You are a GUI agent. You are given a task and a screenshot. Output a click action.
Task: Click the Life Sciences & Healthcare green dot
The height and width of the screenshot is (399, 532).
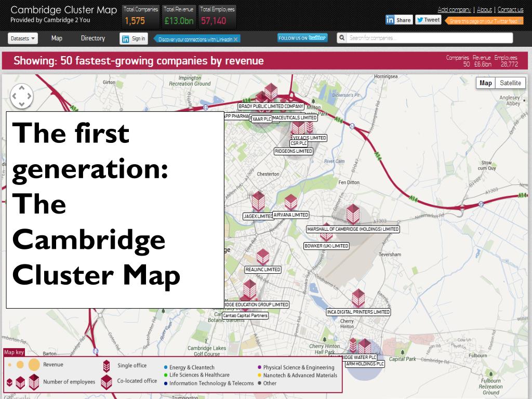click(166, 375)
